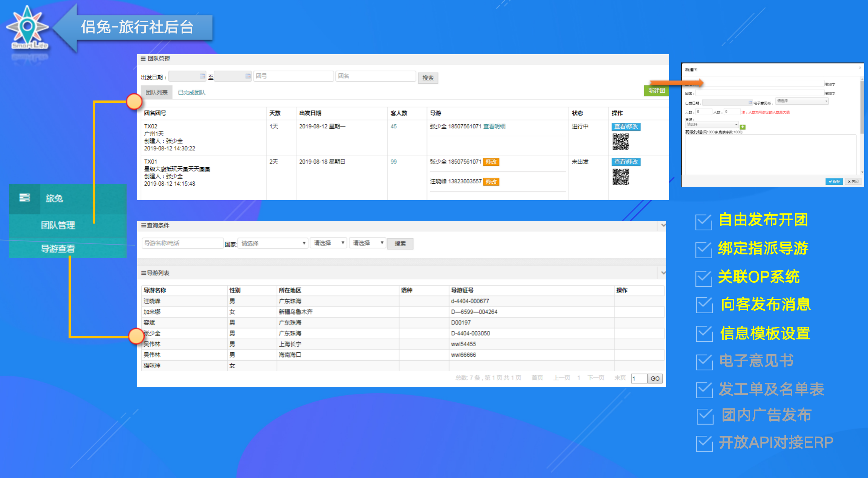Open the 电子意见书 dropdown in dialog
Viewport: 868px width, 478px height.
[802, 101]
